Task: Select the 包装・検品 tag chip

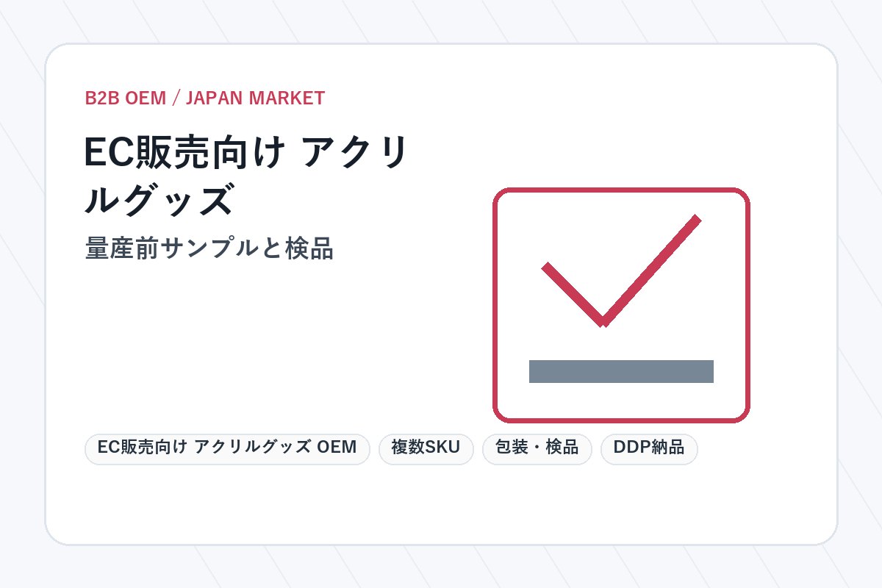Action: pyautogui.click(x=537, y=449)
